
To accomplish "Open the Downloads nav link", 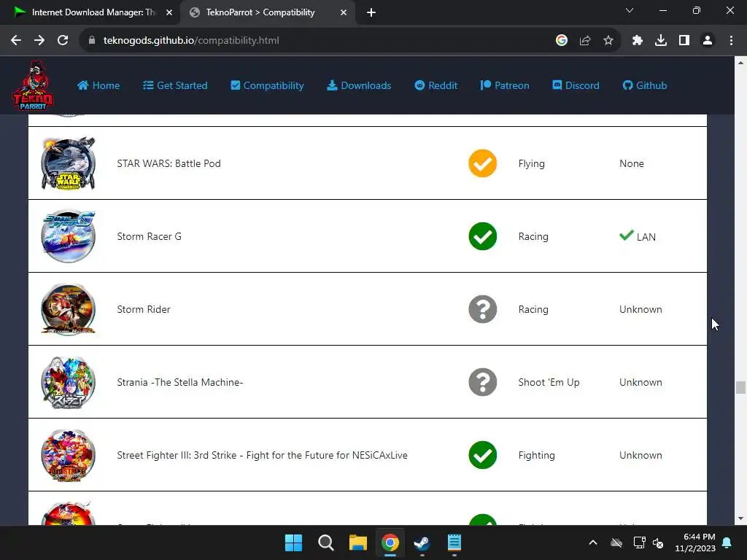I will coord(359,86).
